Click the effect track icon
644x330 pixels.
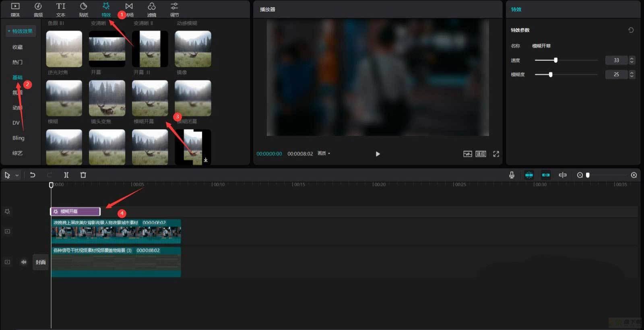(7, 211)
